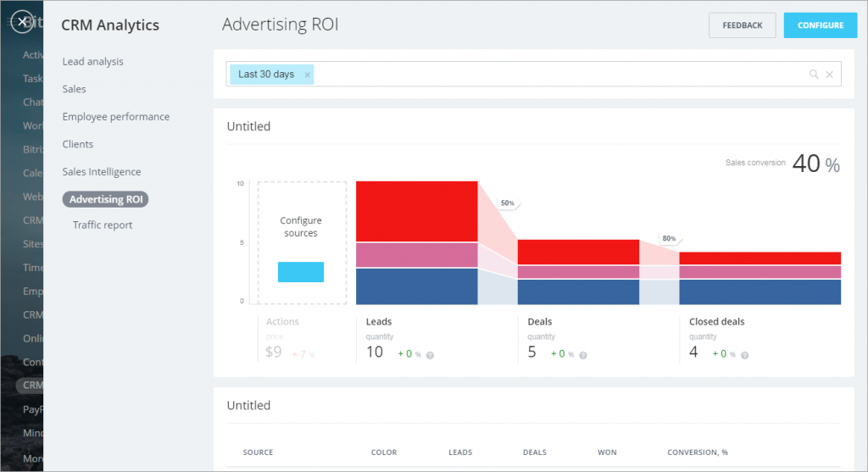
Task: Expand Sales Intelligence section
Action: coord(102,172)
